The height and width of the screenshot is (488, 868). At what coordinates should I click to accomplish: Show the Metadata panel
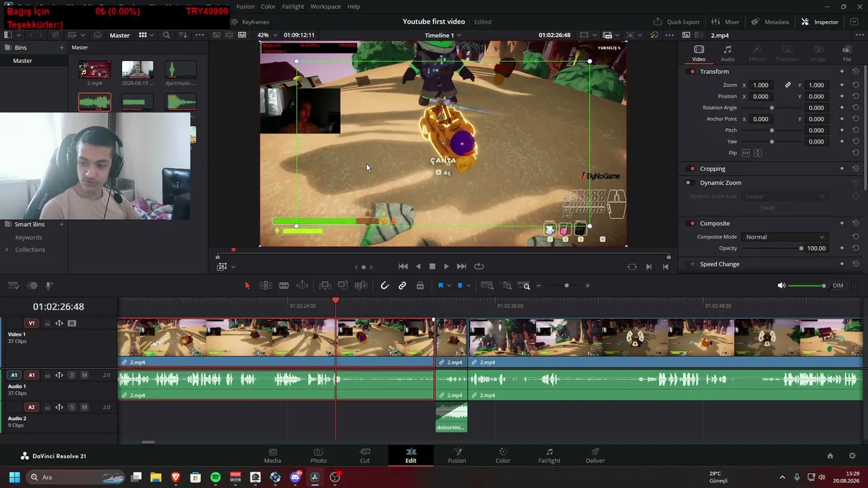tap(770, 22)
